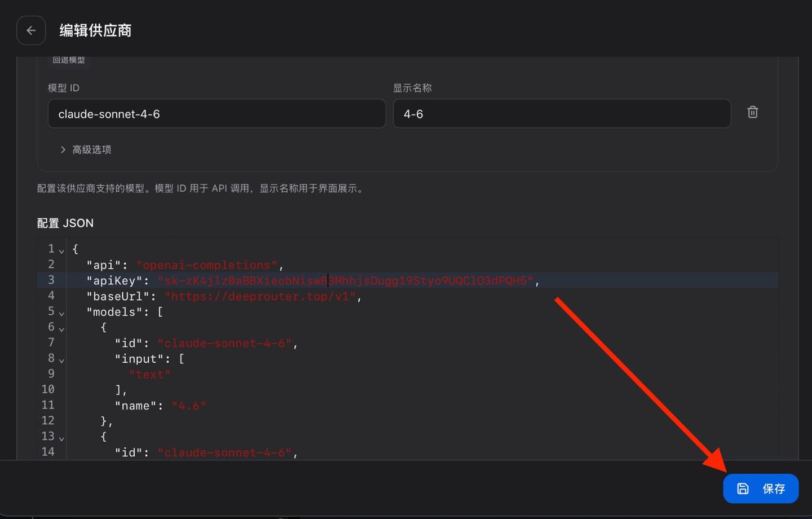This screenshot has width=812, height=519.
Task: Fold the second model object on line 13
Action: click(x=61, y=438)
